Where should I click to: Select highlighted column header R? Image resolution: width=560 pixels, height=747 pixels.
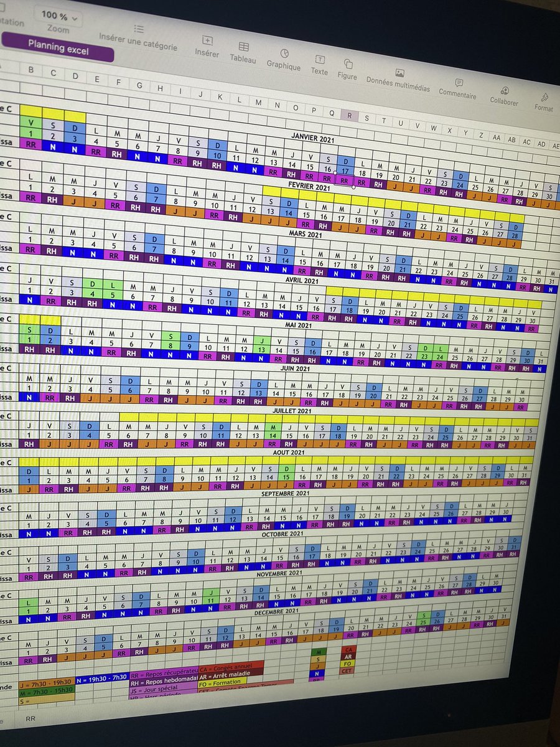350,115
